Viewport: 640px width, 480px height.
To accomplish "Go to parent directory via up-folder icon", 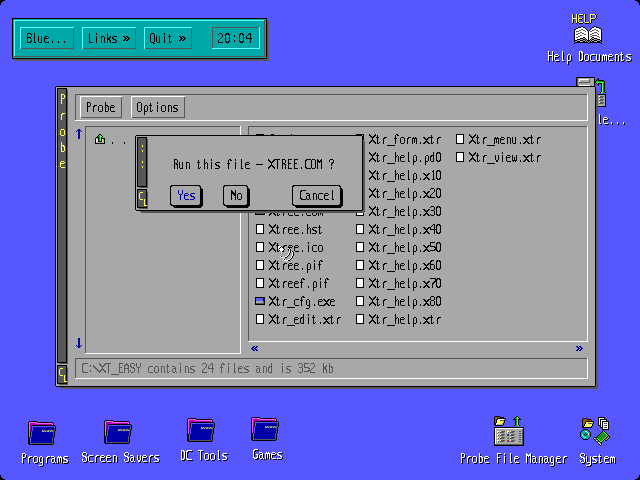I will (100, 140).
